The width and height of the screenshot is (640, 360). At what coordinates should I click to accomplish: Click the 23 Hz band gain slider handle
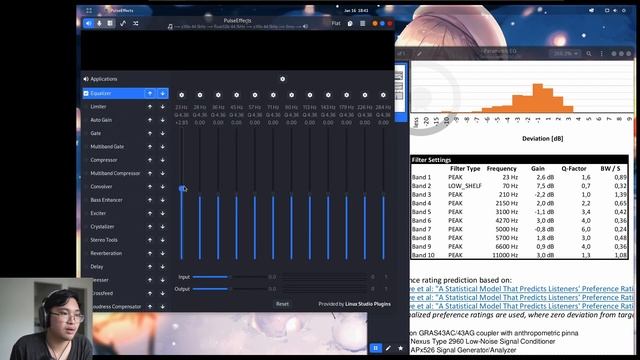pyautogui.click(x=182, y=188)
